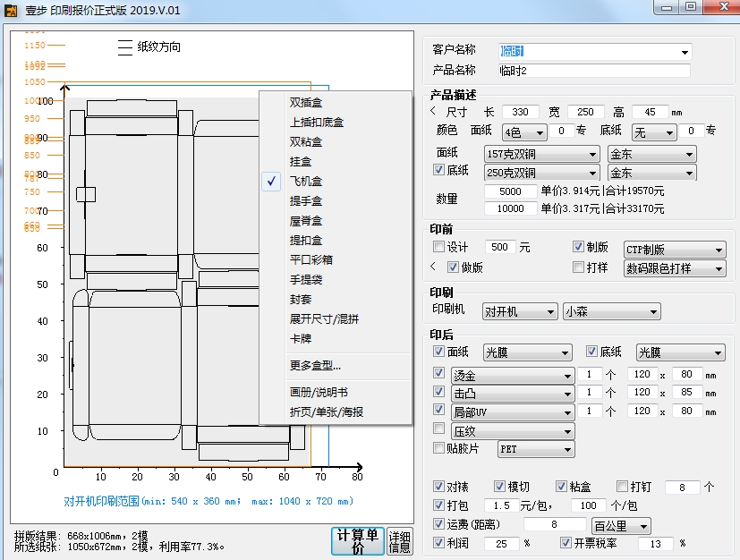Select 提扣盒 menu entry
This screenshot has width=740, height=560.
306,240
